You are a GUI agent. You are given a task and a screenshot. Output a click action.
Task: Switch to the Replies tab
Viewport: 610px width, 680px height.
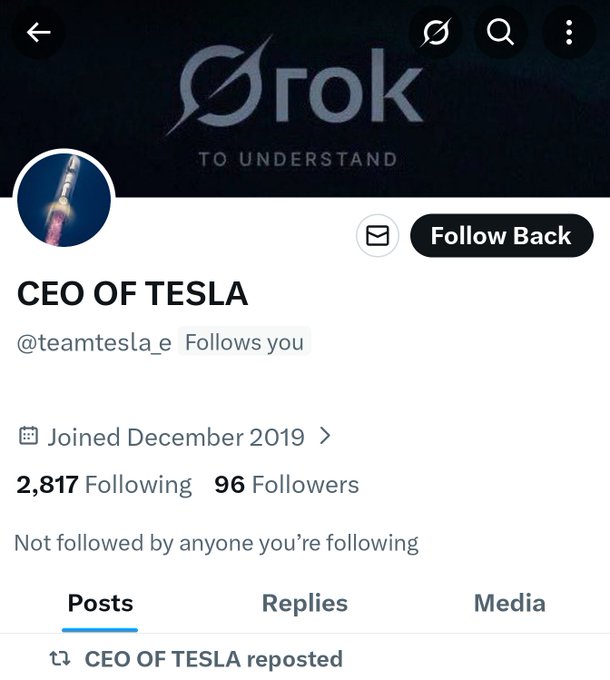point(304,603)
